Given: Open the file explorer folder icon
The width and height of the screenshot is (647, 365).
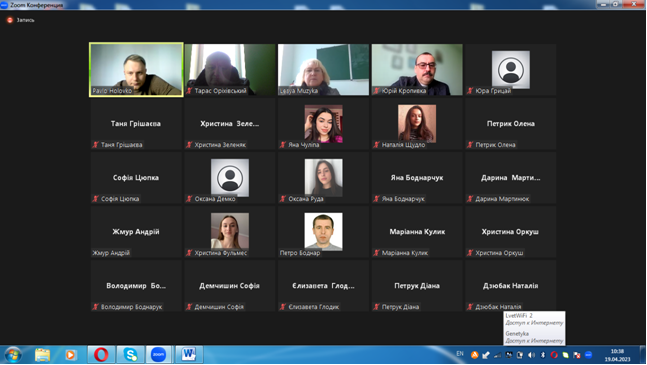Looking at the screenshot, I should click(42, 355).
